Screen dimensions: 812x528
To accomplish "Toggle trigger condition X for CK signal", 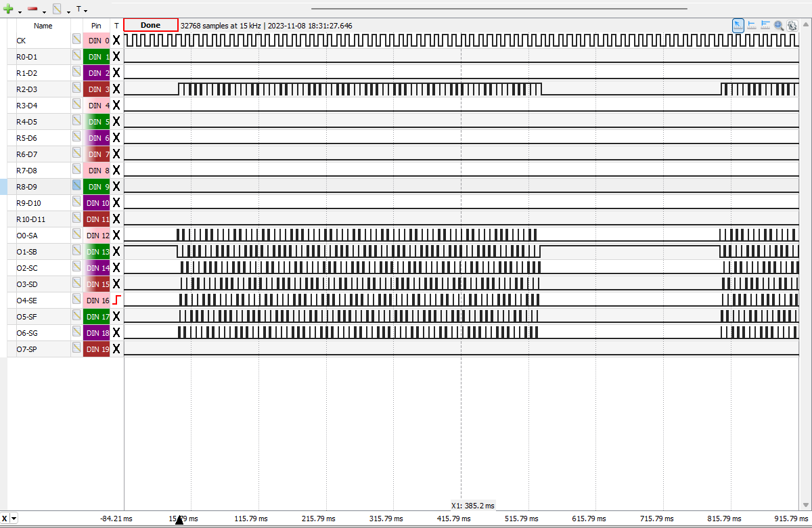I will [x=116, y=41].
